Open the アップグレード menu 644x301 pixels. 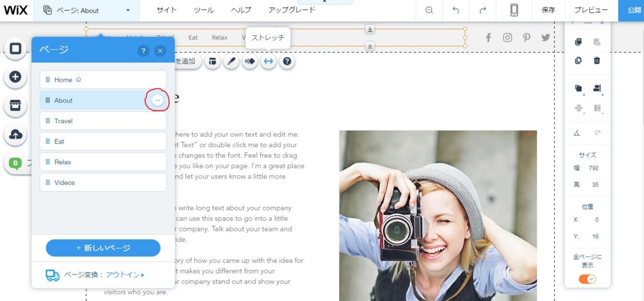tap(292, 10)
